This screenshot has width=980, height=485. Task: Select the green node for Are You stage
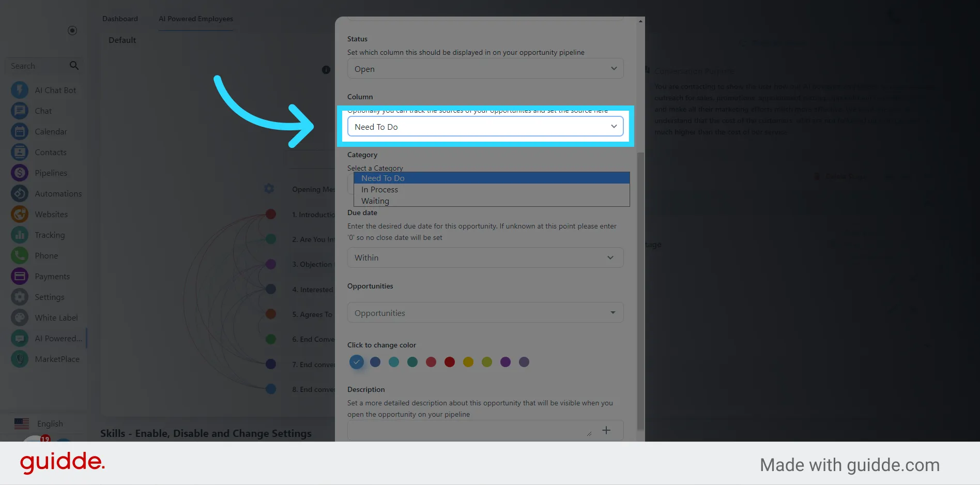271,239
